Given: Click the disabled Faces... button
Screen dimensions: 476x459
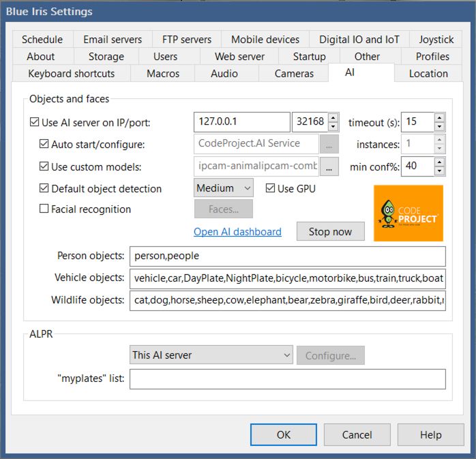Looking at the screenshot, I should tap(224, 209).
